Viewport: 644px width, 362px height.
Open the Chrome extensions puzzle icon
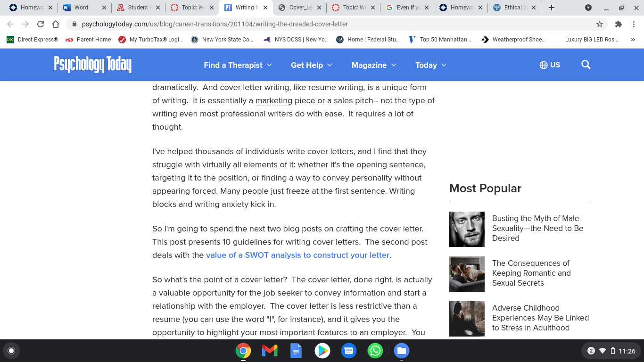click(x=619, y=24)
